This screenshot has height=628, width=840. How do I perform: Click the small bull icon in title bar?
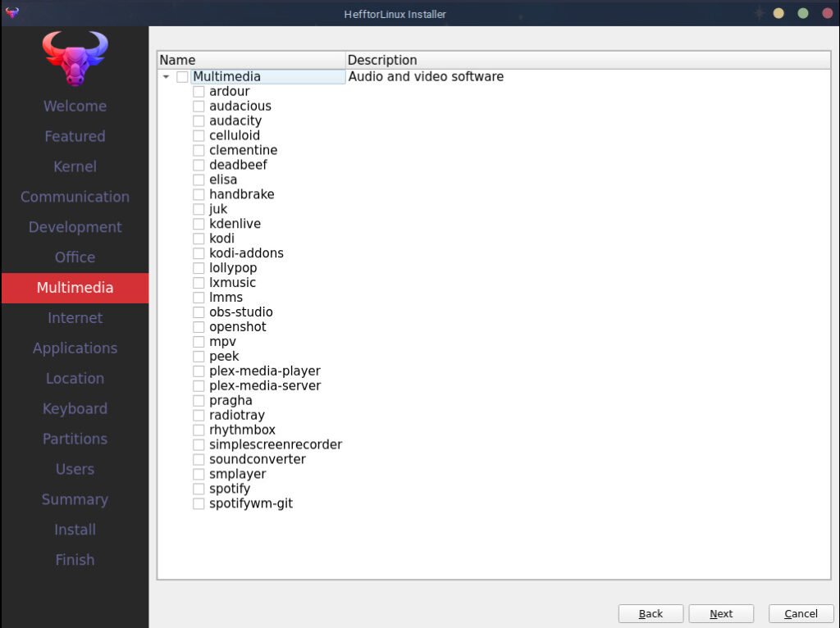coord(11,13)
